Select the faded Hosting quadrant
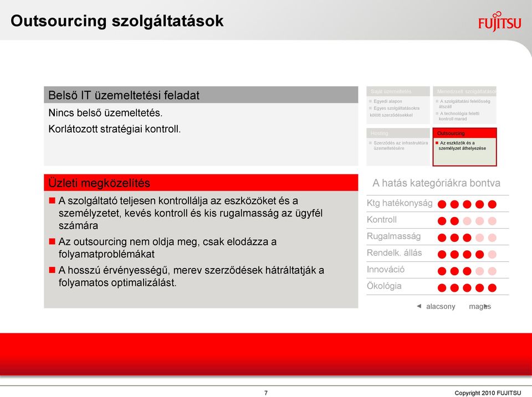 (x=398, y=147)
